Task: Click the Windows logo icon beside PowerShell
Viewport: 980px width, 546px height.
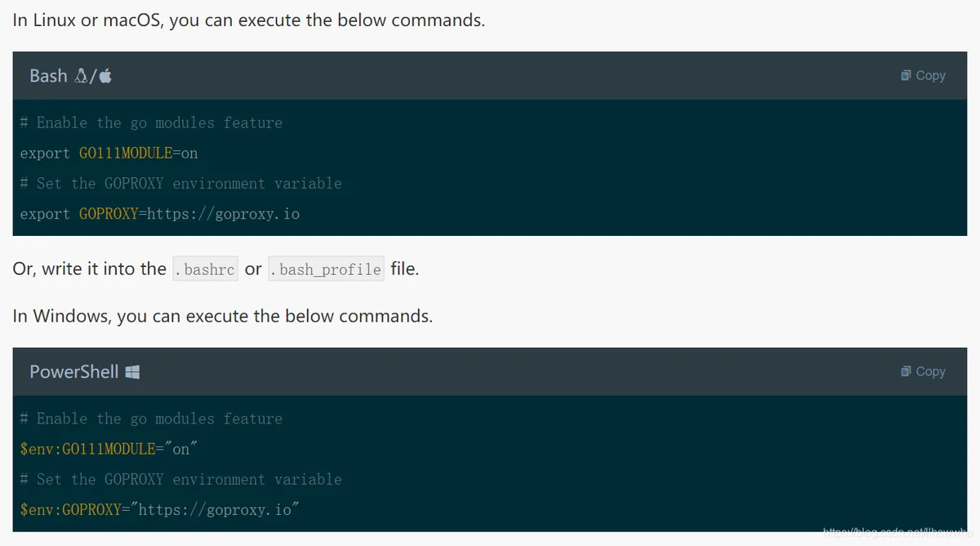Action: 132,372
